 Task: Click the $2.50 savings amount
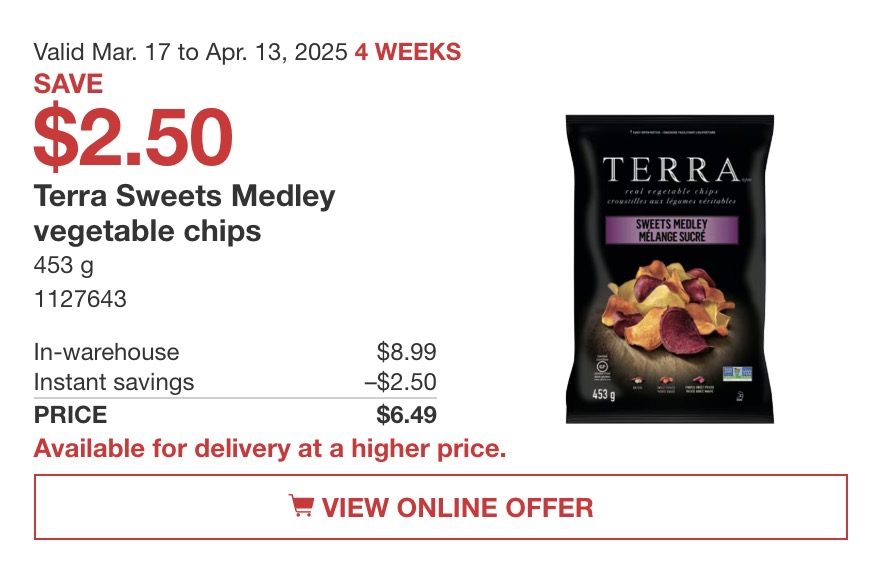pos(133,138)
